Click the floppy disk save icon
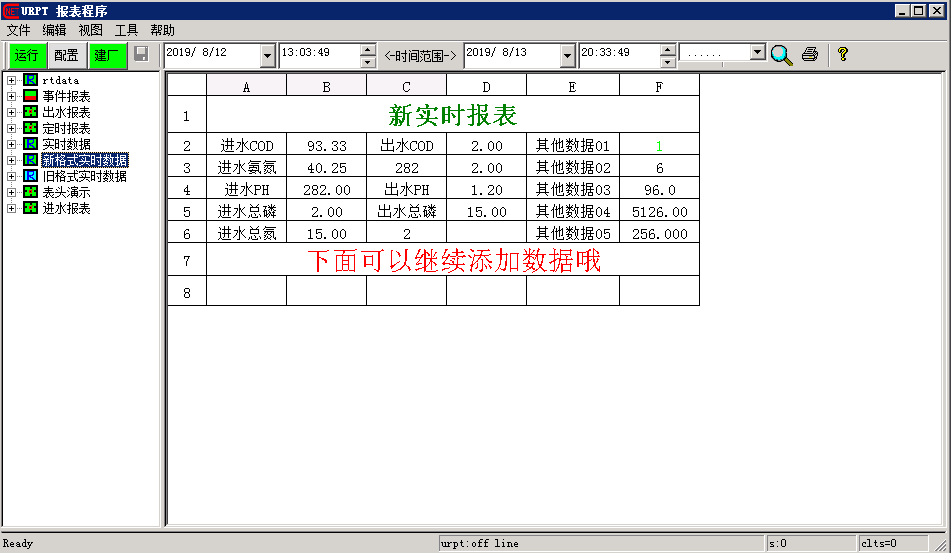 (141, 54)
